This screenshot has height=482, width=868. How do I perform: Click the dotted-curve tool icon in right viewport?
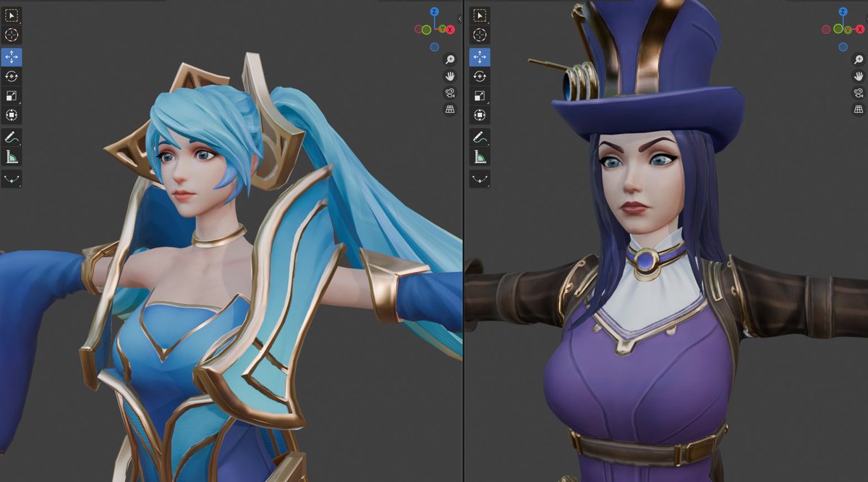[479, 178]
